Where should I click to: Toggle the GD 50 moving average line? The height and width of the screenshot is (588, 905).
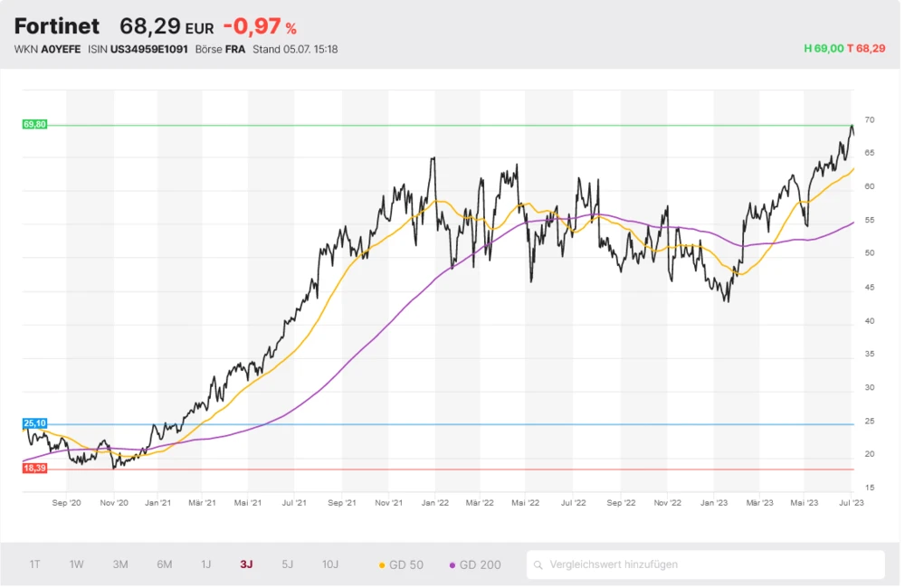click(401, 564)
